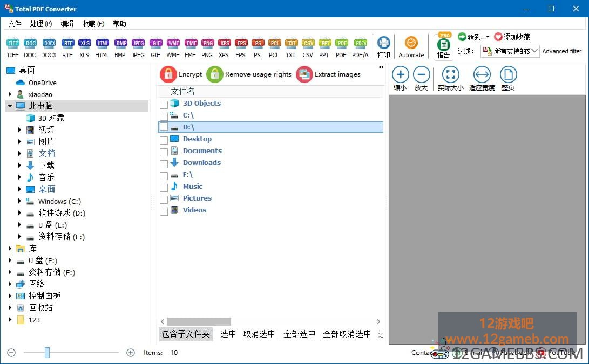This screenshot has width=589, height=364.
Task: Check the D:\ row checkbox
Action: [164, 127]
